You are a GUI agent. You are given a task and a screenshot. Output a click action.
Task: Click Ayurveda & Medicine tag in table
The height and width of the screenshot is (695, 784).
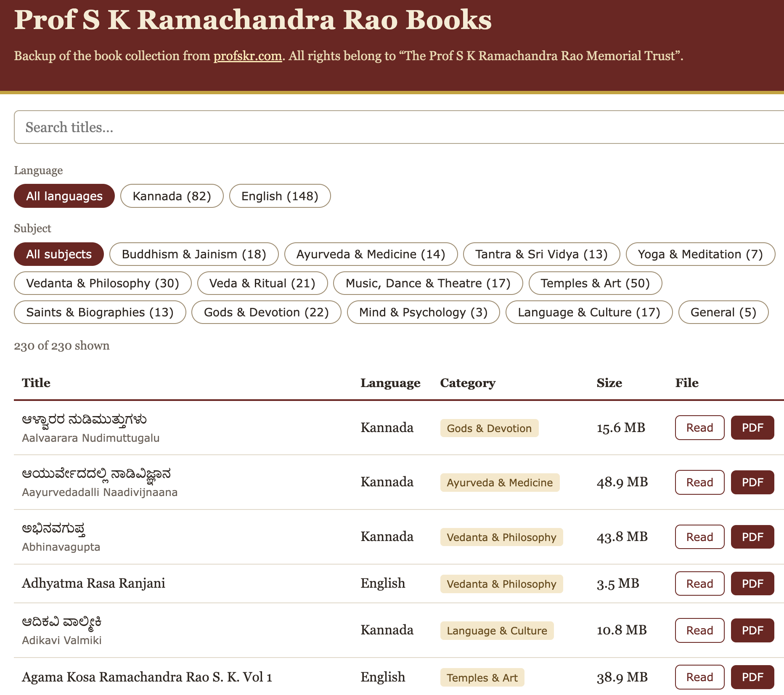pyautogui.click(x=500, y=483)
